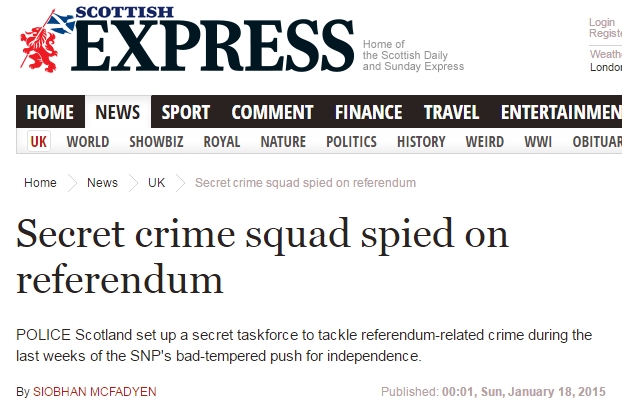
Task: Open the Home navigation tab
Action: click(x=50, y=112)
